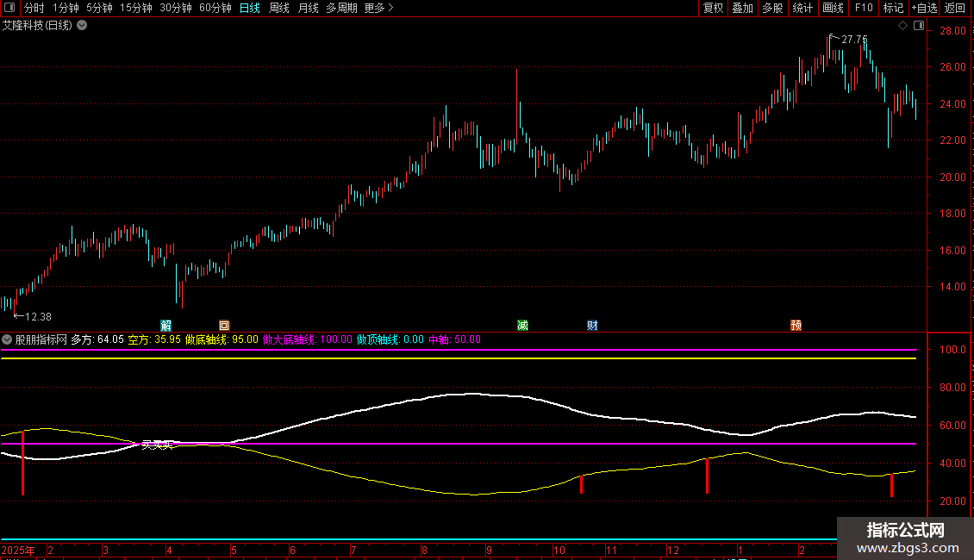
Task: Click the 减 event marker icon
Action: (522, 325)
